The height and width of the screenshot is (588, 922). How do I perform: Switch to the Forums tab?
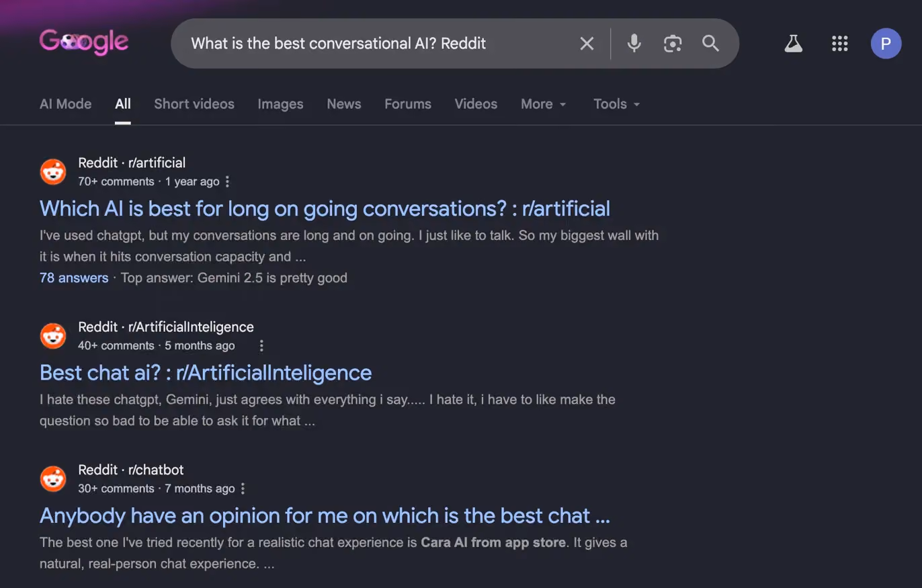pos(408,104)
